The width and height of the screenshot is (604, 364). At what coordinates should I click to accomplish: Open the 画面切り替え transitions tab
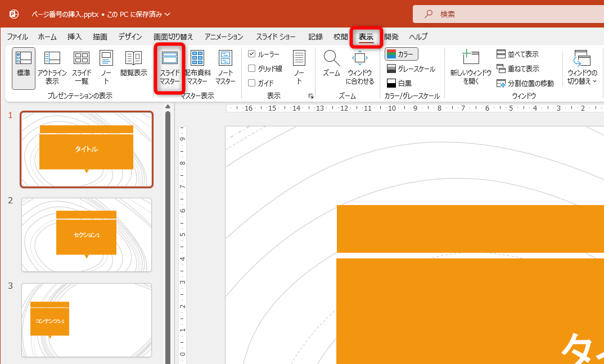click(x=173, y=37)
